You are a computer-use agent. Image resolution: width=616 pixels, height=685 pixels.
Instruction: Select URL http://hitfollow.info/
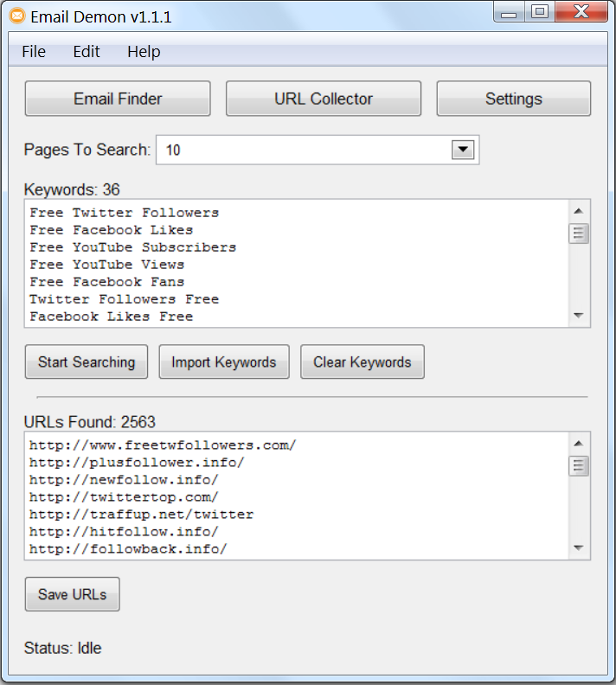tap(124, 532)
